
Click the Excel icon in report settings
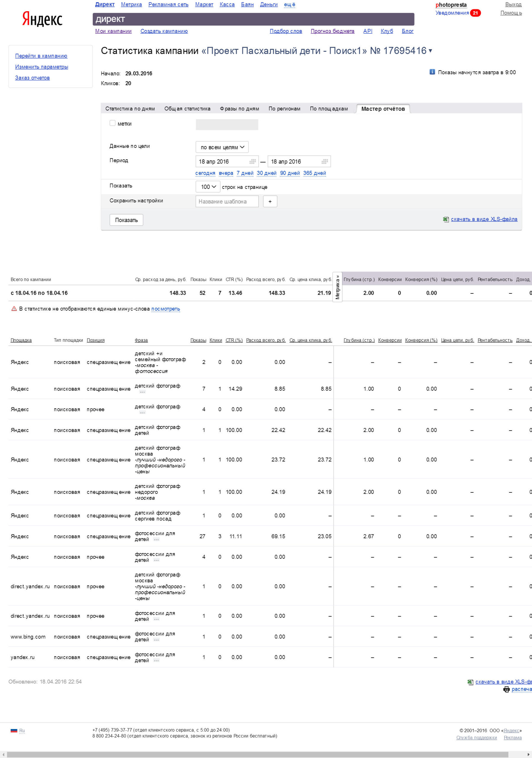coord(446,219)
